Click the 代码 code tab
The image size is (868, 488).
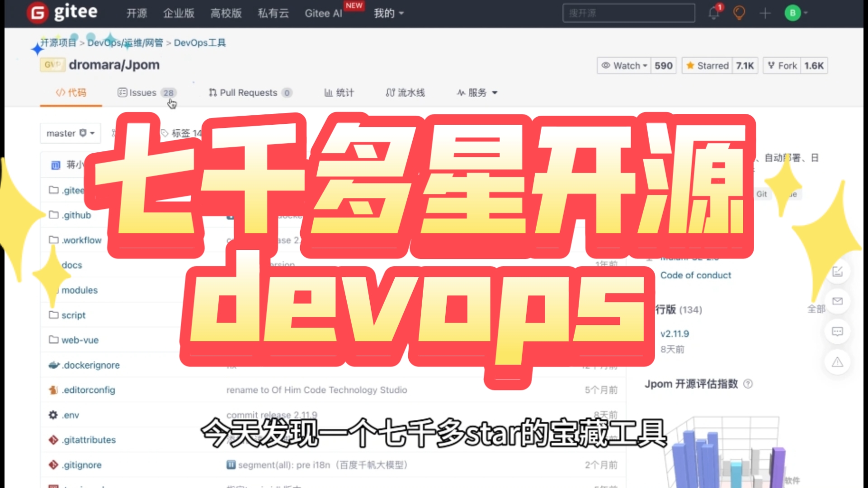pyautogui.click(x=71, y=92)
